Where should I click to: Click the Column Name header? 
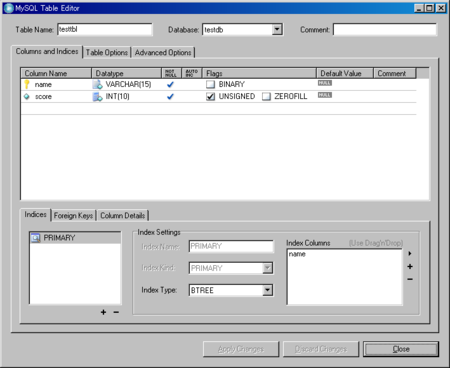pos(56,73)
